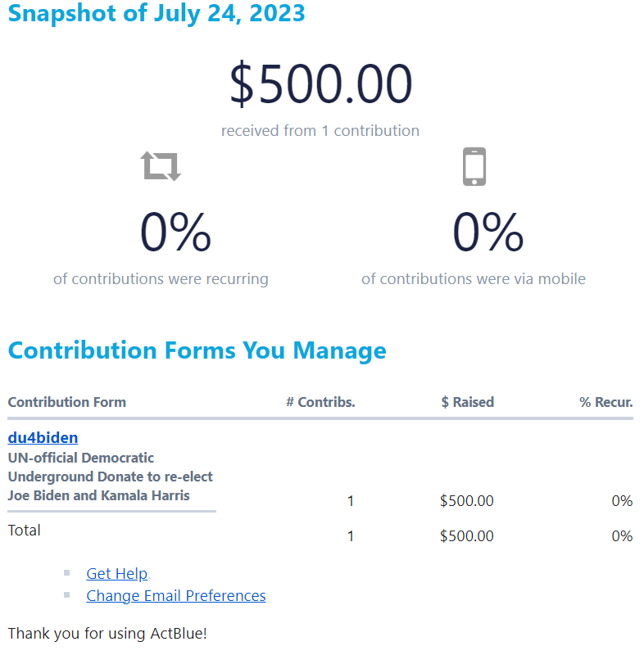The height and width of the screenshot is (655, 644).
Task: Click the du4biden form description text
Action: (x=111, y=477)
